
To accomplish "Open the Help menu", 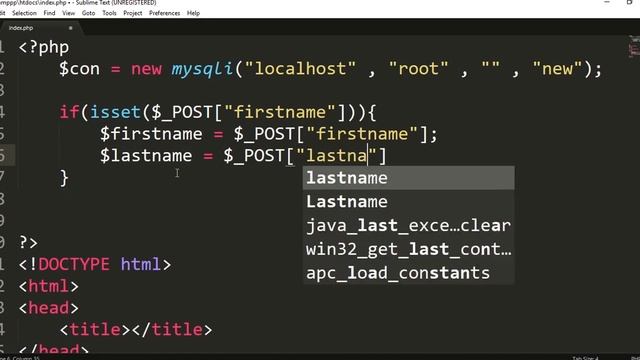I will coord(193,13).
